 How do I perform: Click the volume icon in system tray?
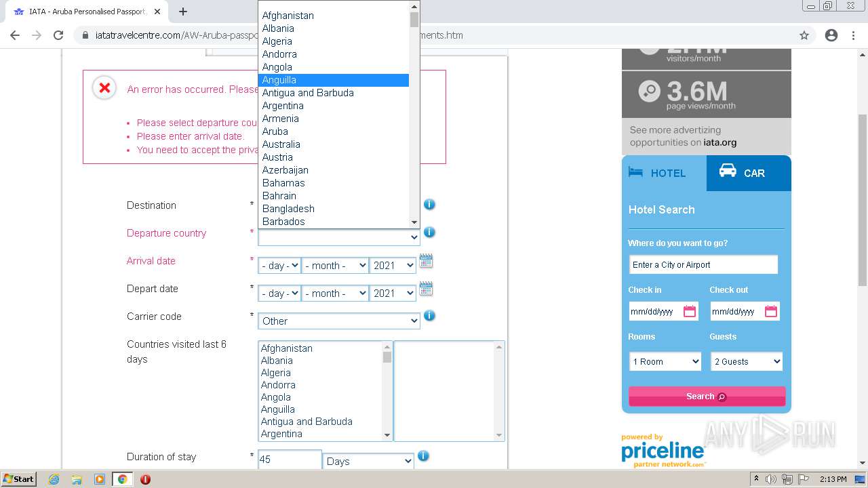pyautogui.click(x=772, y=479)
